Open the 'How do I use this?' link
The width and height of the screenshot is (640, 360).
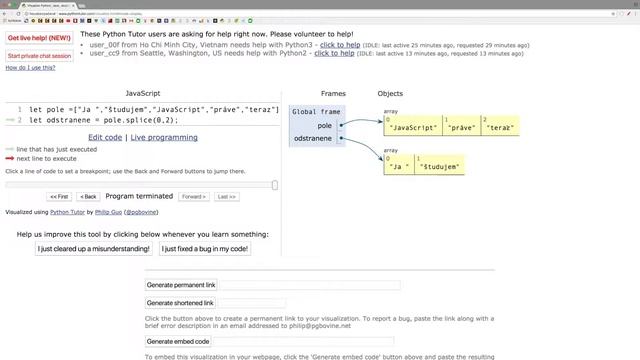pyautogui.click(x=30, y=68)
